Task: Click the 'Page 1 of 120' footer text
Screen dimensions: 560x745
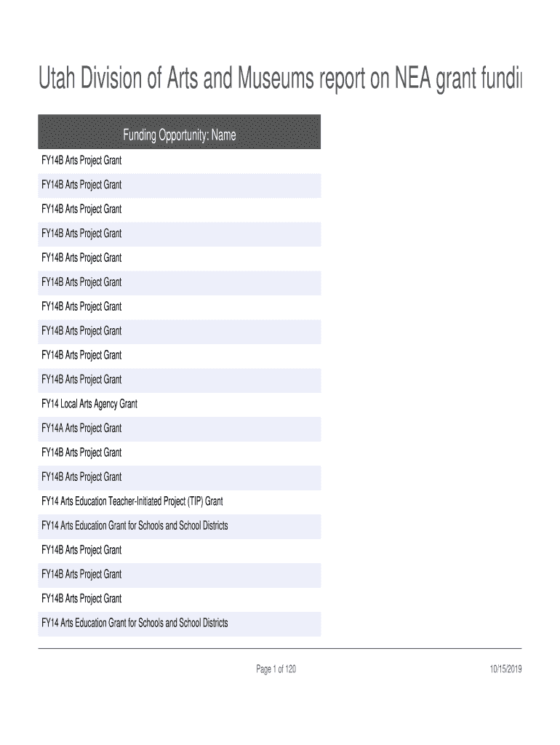Action: 276,670
